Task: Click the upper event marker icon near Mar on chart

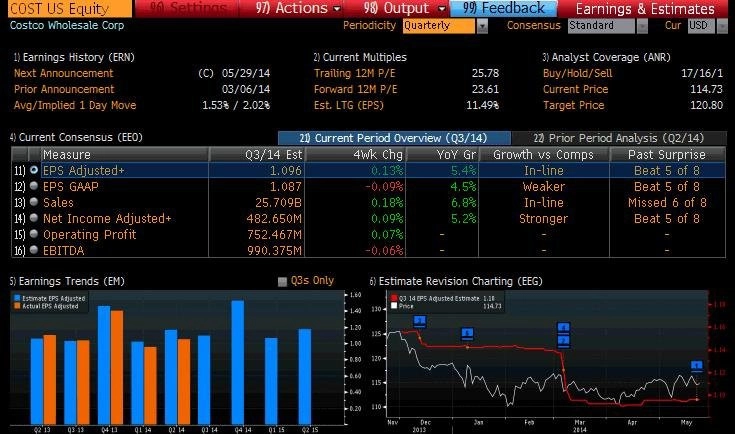Action: [563, 328]
